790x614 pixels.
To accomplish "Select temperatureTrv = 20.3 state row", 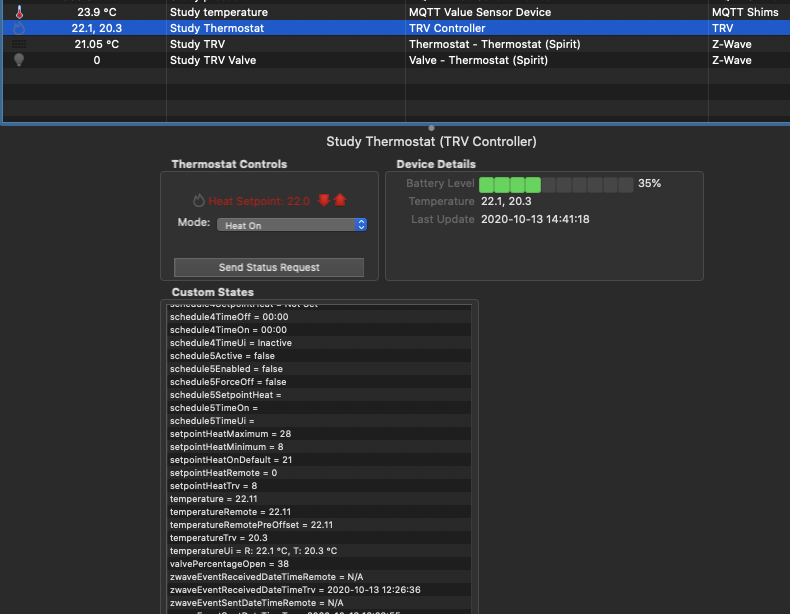I will point(319,538).
